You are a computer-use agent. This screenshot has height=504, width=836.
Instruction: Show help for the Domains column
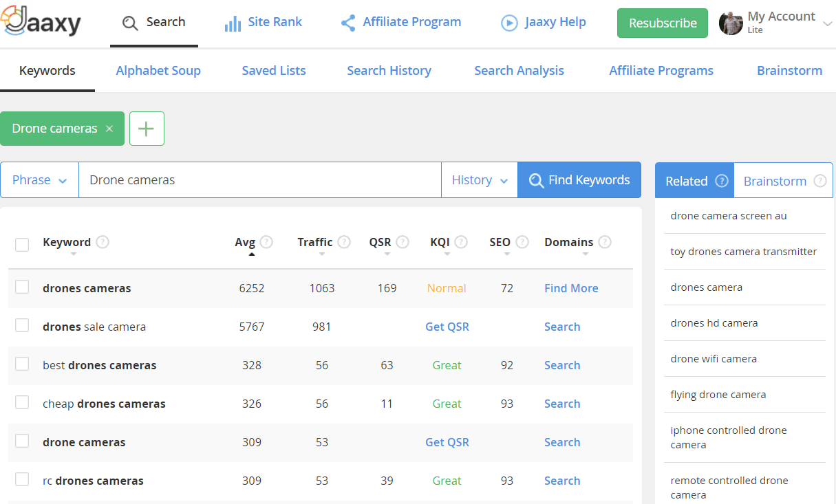coord(605,242)
